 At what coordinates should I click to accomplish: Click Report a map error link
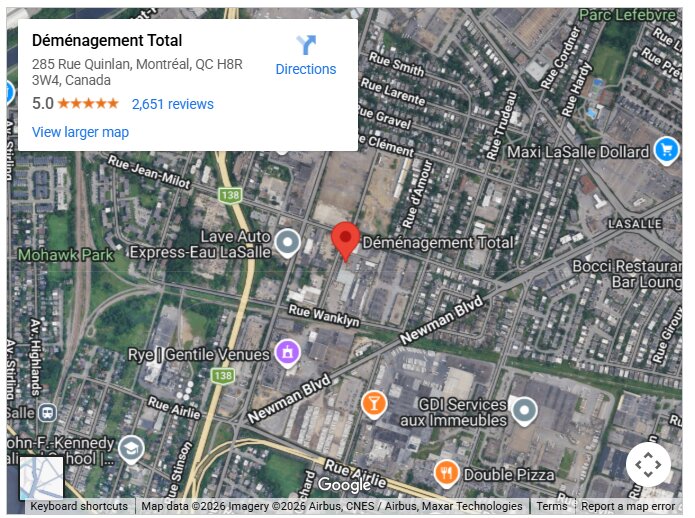628,506
